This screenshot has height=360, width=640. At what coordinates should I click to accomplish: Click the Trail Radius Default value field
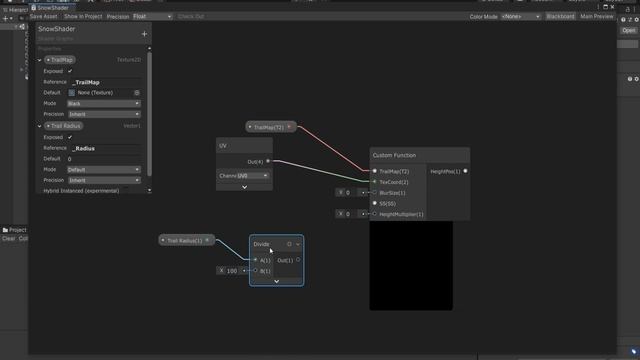(x=104, y=159)
